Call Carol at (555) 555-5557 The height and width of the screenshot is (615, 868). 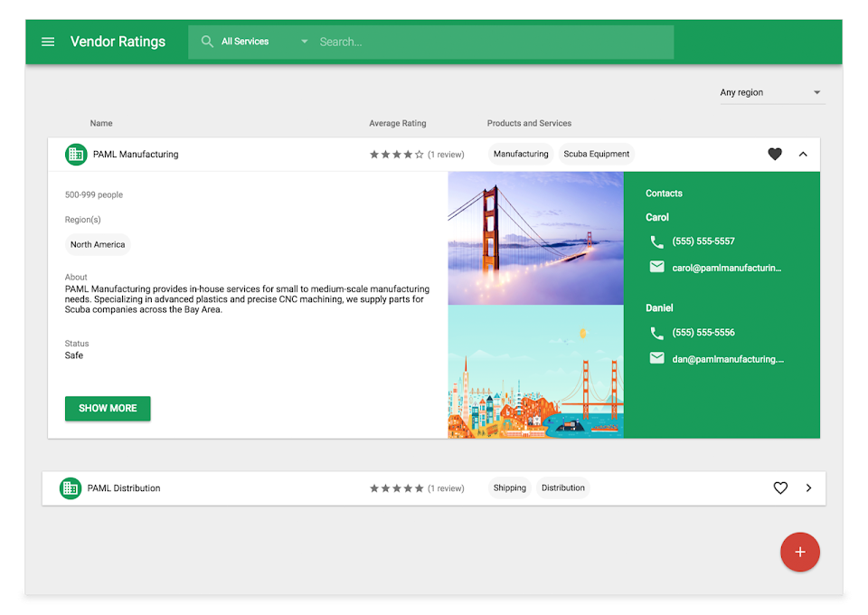703,241
